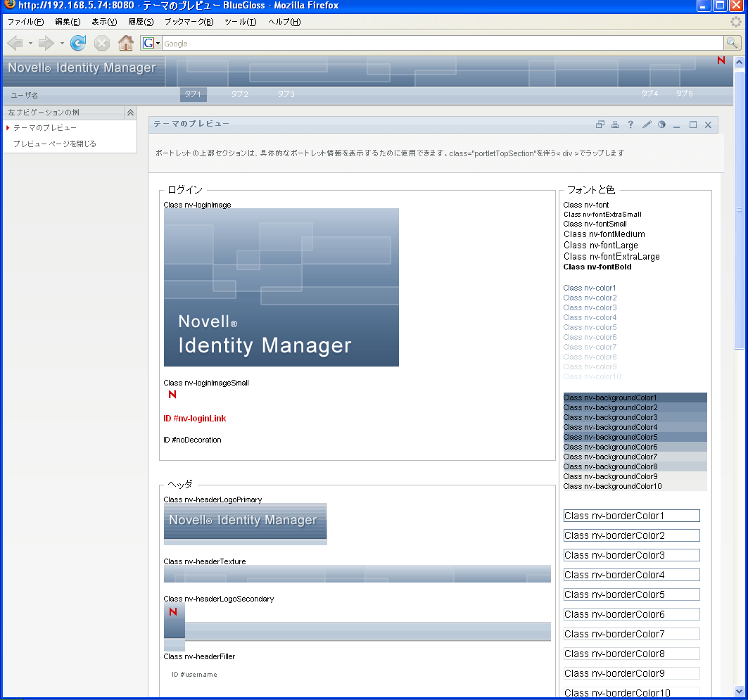The height and width of the screenshot is (700, 748).
Task: Click the page scrollbar down arrow
Action: click(739, 691)
